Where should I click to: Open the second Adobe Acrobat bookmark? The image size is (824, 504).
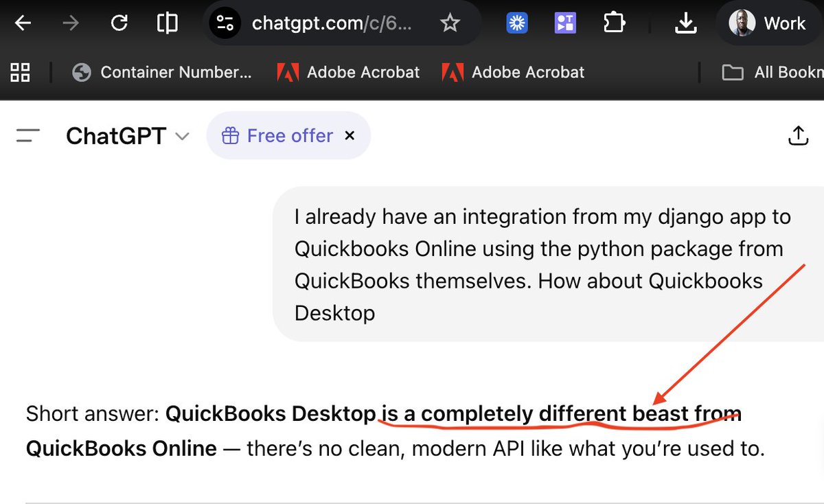(x=513, y=72)
